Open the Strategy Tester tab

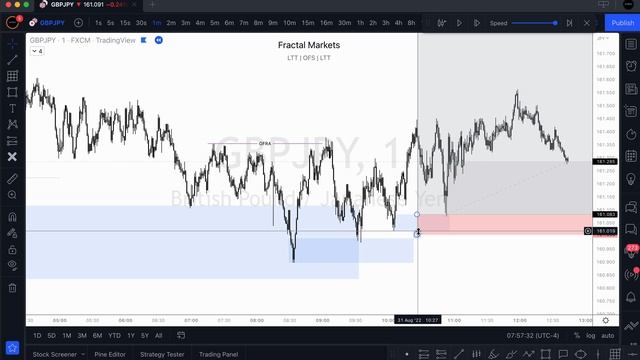pos(162,354)
